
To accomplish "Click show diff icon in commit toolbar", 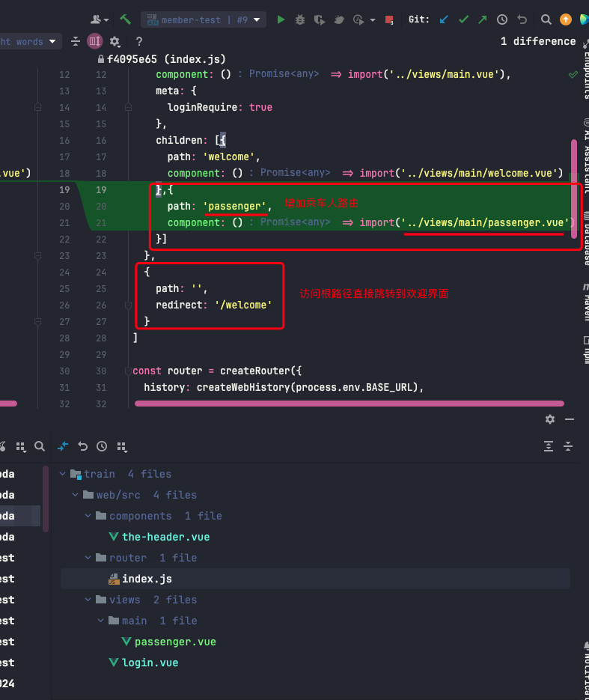I will (x=63, y=446).
